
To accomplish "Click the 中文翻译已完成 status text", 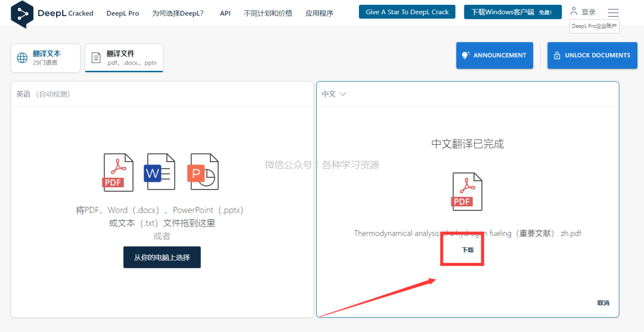I will point(467,144).
